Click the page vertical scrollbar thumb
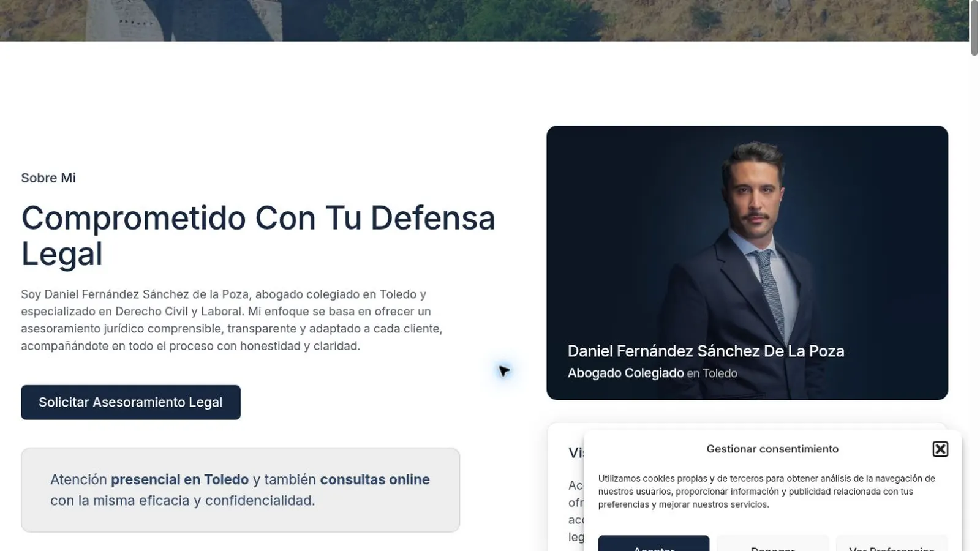980x551 pixels. click(974, 28)
